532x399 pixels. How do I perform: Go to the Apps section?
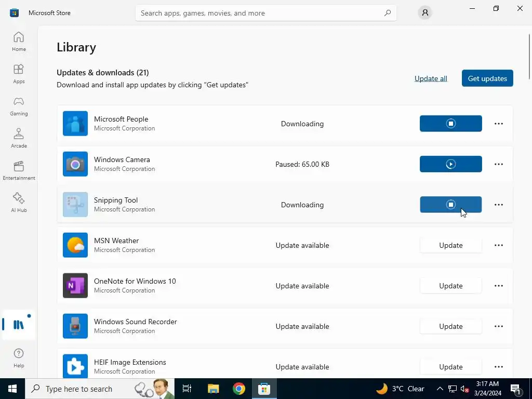(19, 74)
